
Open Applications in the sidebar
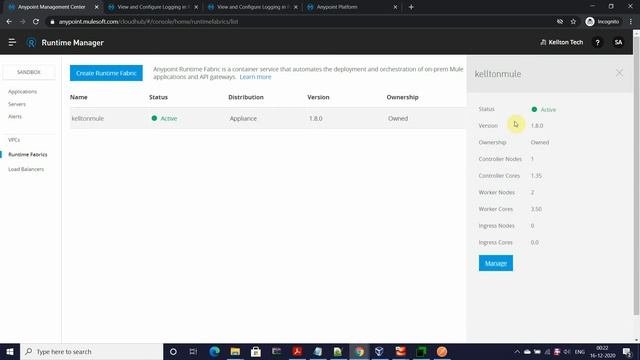(22, 91)
